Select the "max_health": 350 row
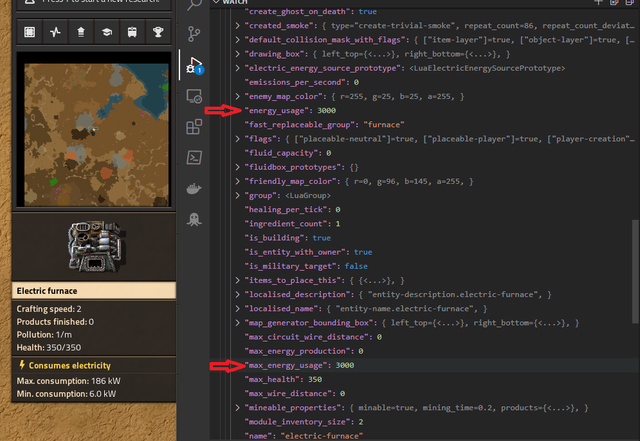640x441 pixels. point(424,379)
